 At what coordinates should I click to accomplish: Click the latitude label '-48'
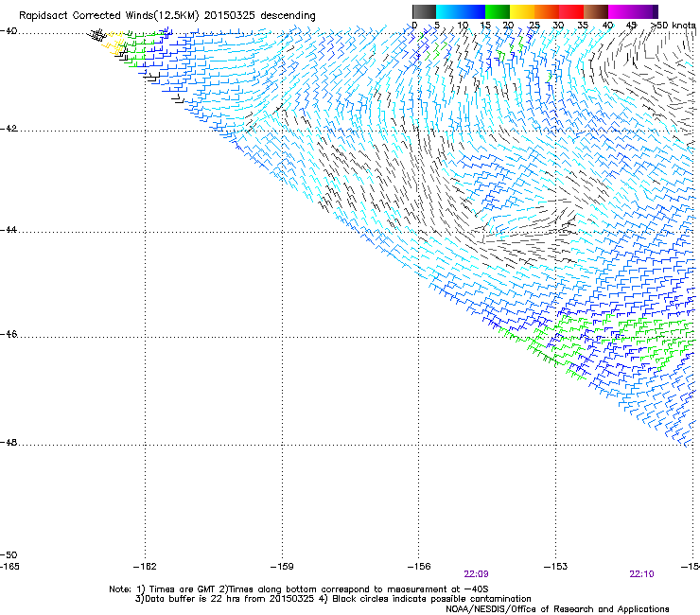(x=9, y=442)
